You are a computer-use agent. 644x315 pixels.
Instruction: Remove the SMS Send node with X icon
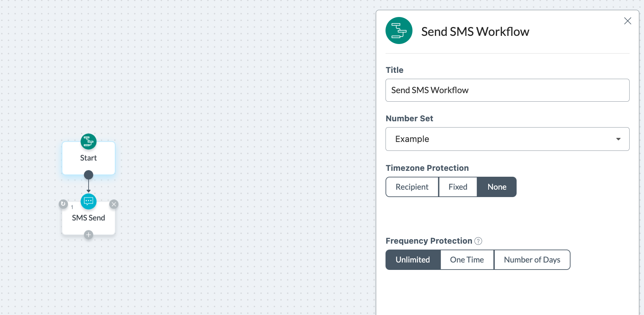[x=114, y=204]
